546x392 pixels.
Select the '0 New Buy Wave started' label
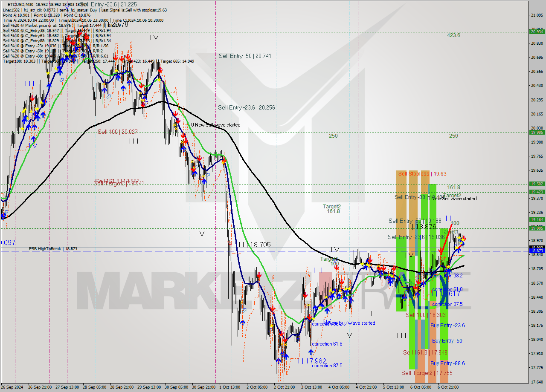[349, 323]
